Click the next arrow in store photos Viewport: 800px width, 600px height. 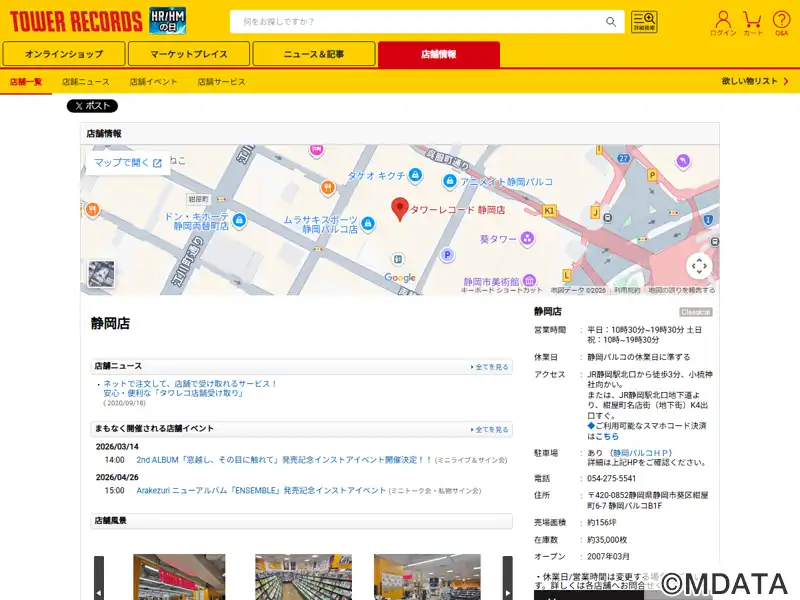pos(508,578)
